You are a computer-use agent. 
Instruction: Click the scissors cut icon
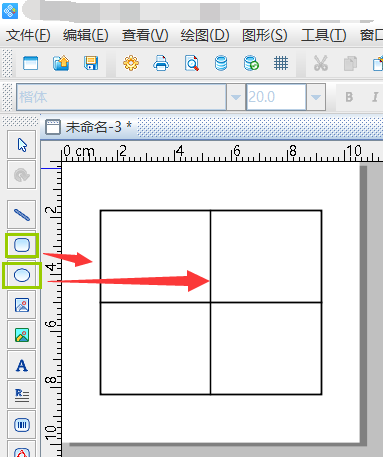tap(321, 63)
